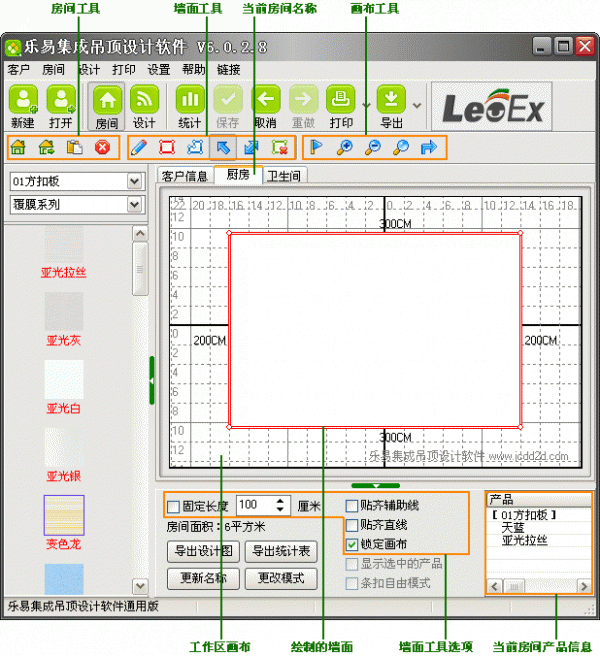Screen dimensions: 600x656
Task: Select the 枣色龙 material swatch
Action: coord(64,514)
